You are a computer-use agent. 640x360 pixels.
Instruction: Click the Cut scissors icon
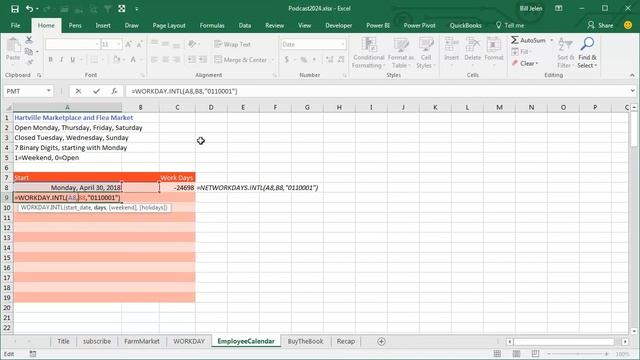pyautogui.click(x=29, y=40)
